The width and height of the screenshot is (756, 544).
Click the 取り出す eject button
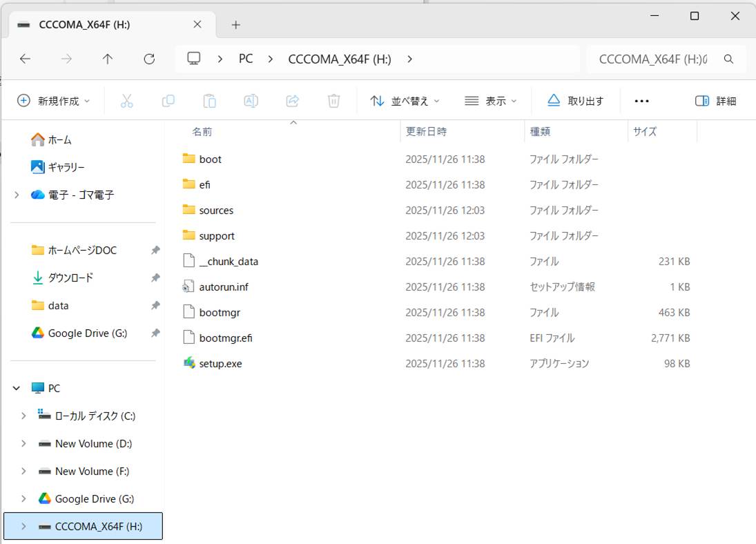[576, 101]
